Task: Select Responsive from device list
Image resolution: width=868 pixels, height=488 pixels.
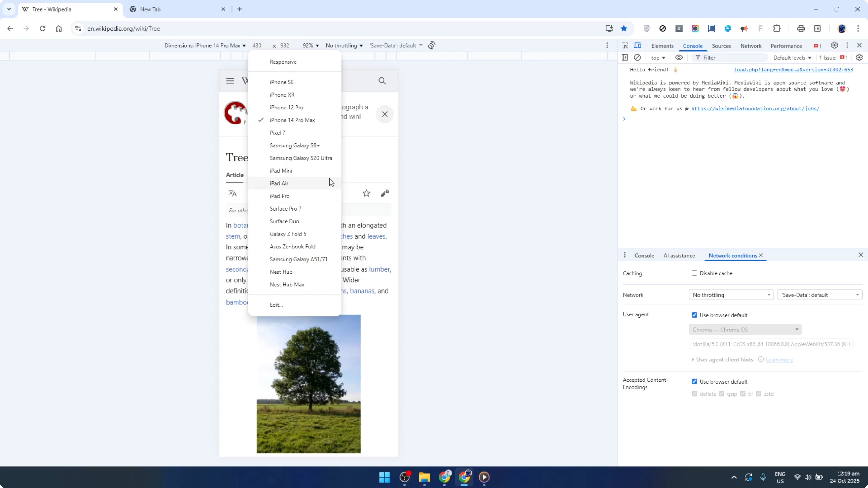Action: 295,62
